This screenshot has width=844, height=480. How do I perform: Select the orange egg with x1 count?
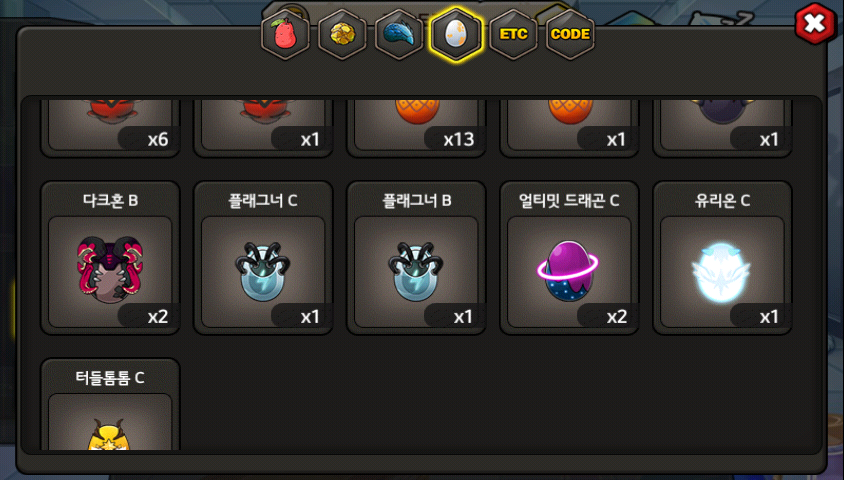(x=569, y=111)
